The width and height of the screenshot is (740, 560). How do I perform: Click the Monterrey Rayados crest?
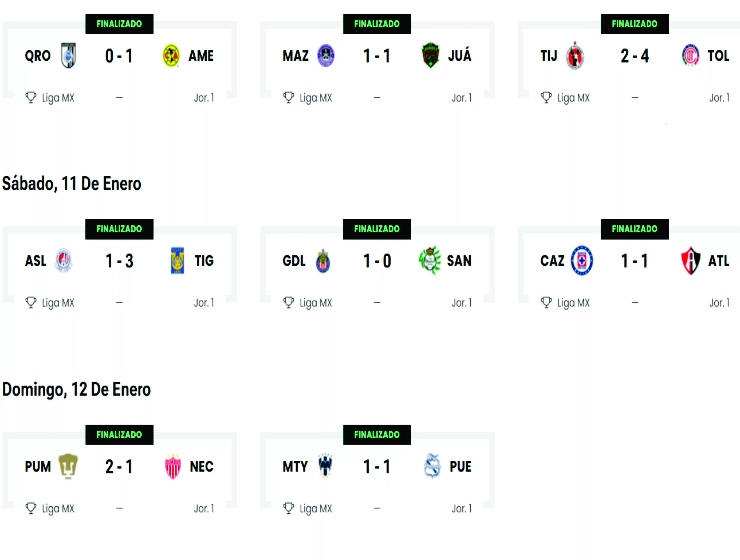click(325, 466)
